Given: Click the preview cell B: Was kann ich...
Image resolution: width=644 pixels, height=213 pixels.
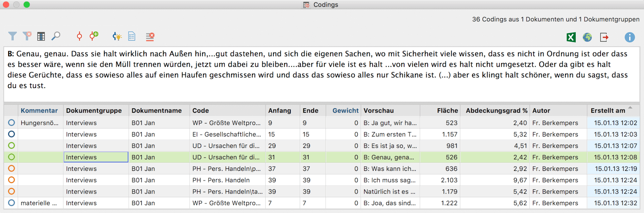Looking at the screenshot, I should point(390,169).
